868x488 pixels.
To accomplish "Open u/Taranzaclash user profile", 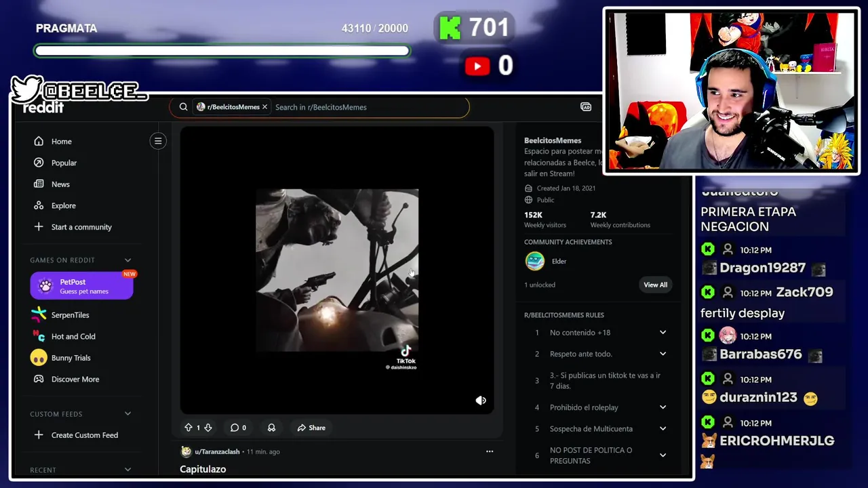I will point(217,451).
